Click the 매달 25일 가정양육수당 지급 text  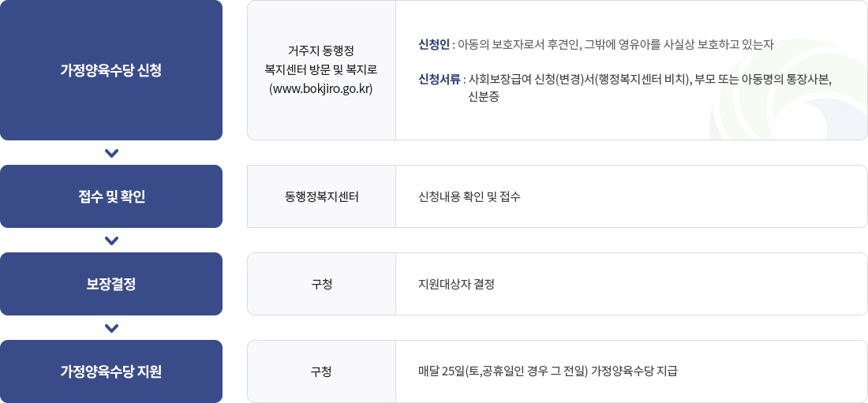point(548,371)
